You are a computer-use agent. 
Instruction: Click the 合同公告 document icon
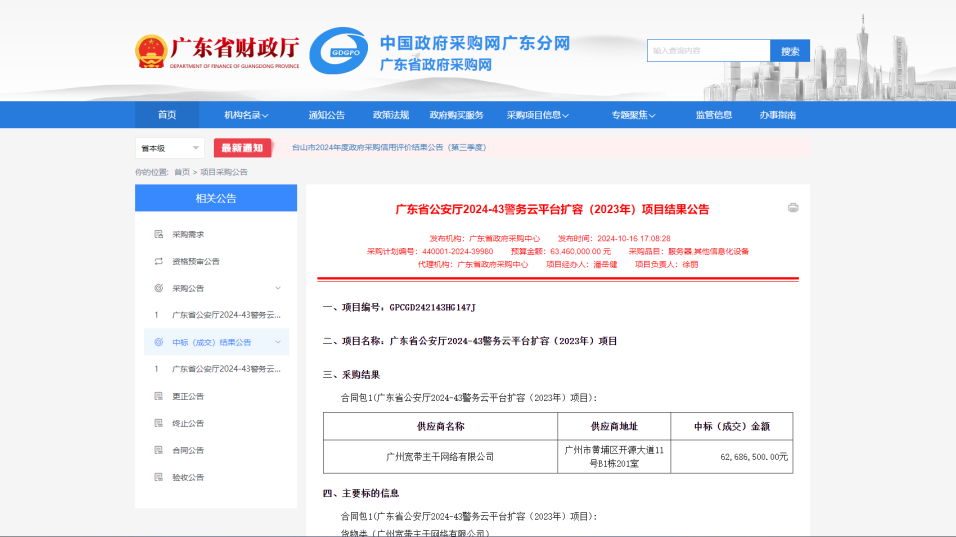tap(158, 450)
